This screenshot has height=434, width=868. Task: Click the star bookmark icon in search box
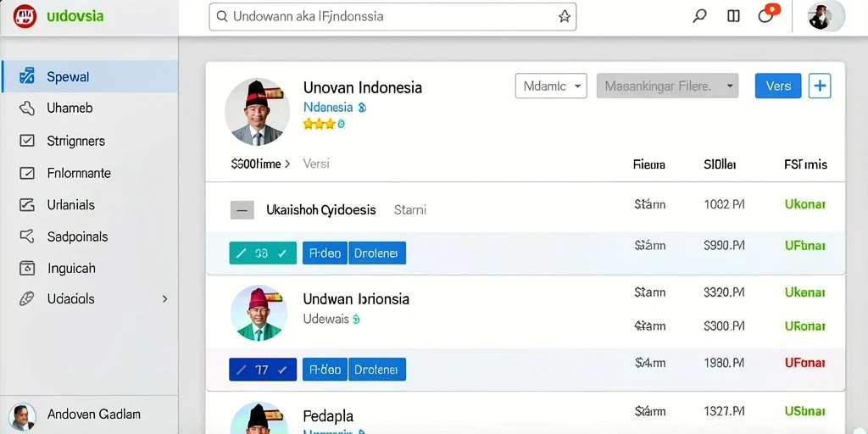click(564, 17)
